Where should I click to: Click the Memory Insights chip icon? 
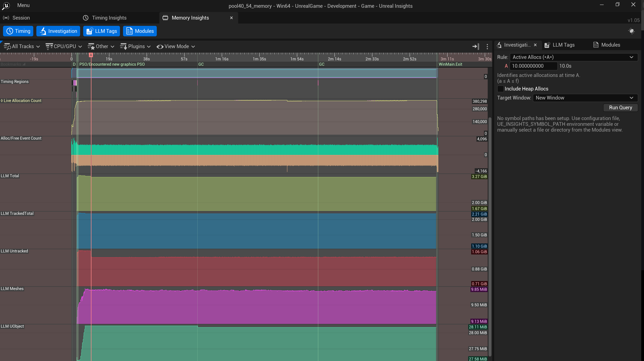[165, 18]
